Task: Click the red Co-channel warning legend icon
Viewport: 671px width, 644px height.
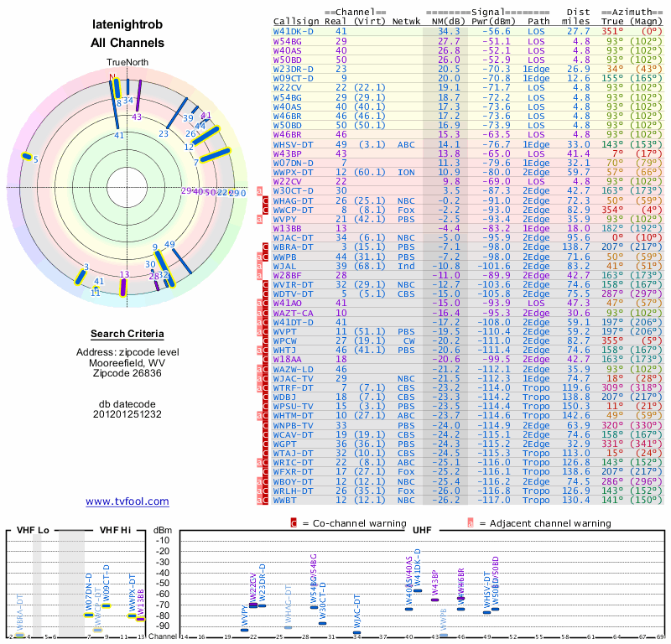Action: pos(294,523)
